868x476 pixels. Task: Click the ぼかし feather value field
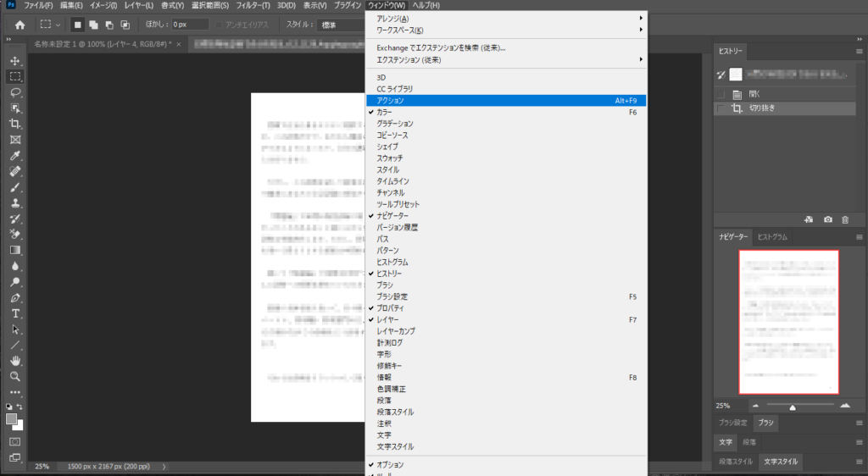(190, 25)
